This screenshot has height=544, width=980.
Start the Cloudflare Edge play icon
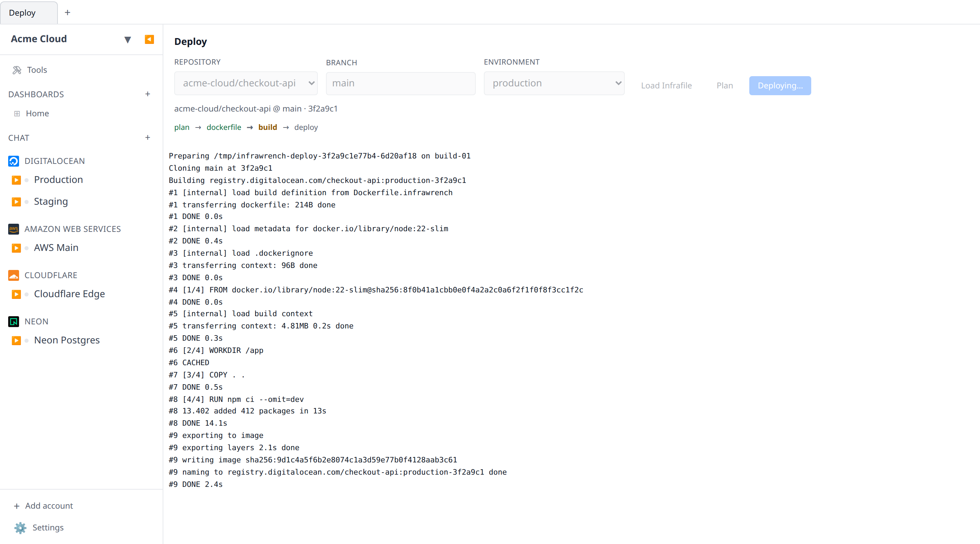click(16, 294)
